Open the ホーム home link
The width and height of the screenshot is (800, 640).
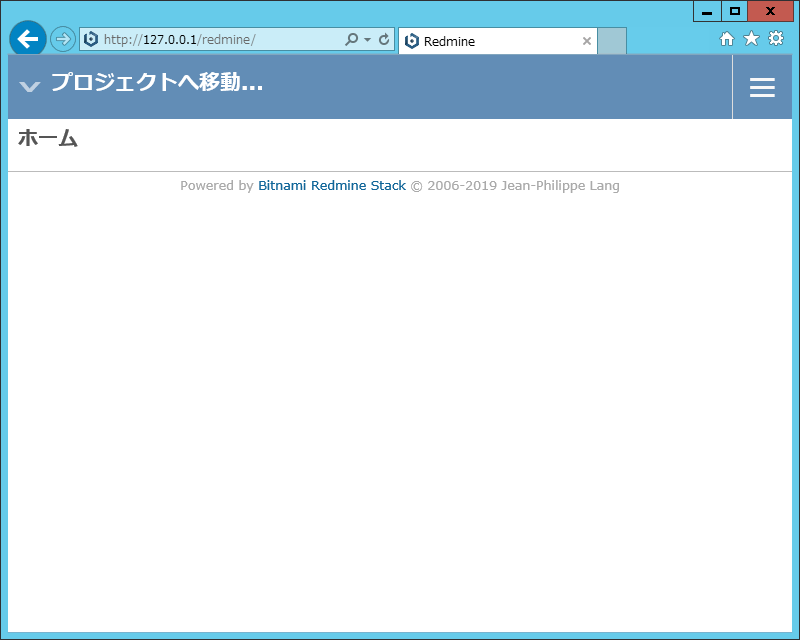(x=47, y=139)
